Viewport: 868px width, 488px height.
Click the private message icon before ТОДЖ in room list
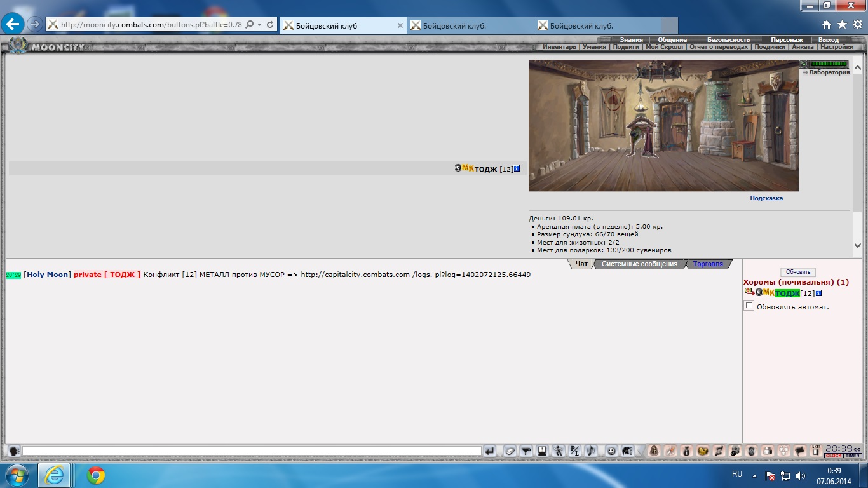tap(749, 292)
